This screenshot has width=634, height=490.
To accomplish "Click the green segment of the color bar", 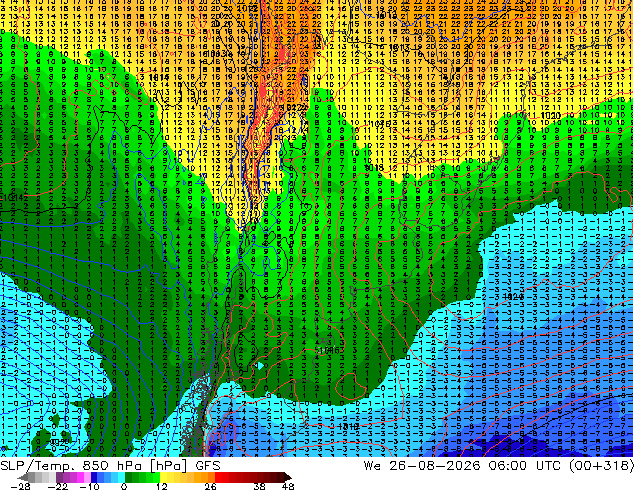I will coord(142,477).
